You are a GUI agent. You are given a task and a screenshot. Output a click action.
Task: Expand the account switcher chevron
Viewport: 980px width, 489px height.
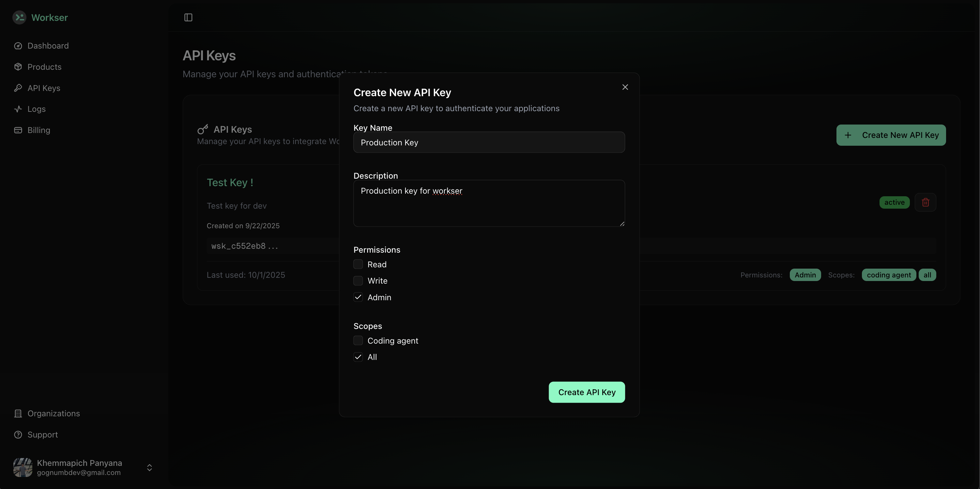(x=149, y=467)
